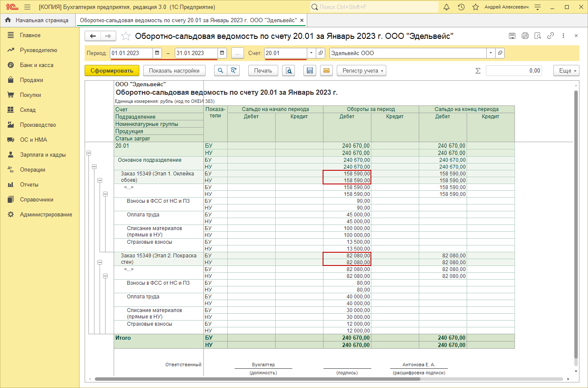Click the Показать настройки button
This screenshot has width=588, height=388.
[x=174, y=71]
